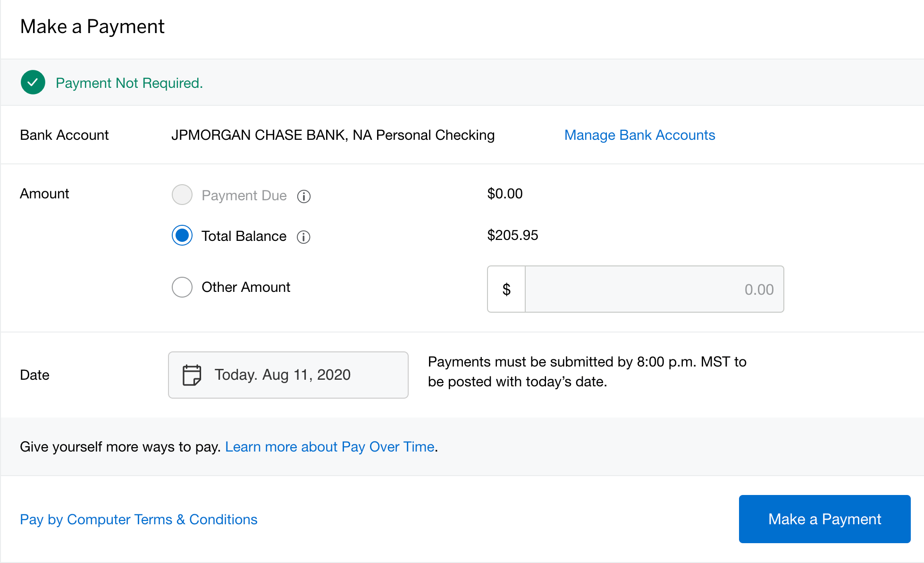This screenshot has width=924, height=563.
Task: Click the green checkmark status icon
Action: [x=33, y=83]
